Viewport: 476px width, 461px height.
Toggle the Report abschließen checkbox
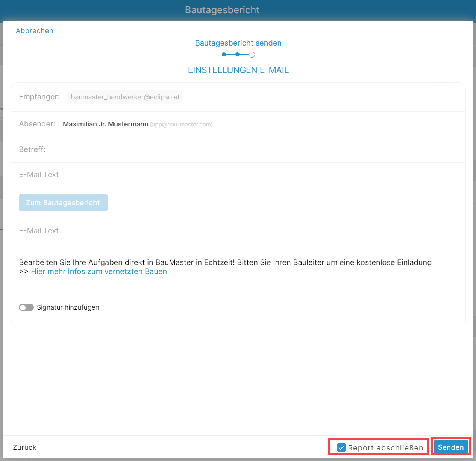point(341,447)
